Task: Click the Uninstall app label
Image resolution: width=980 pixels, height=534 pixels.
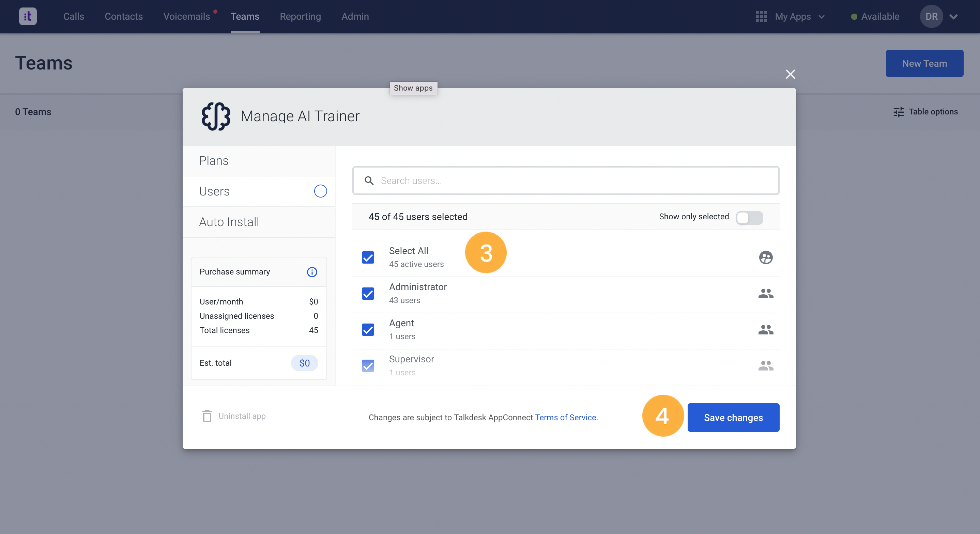Action: [x=242, y=416]
